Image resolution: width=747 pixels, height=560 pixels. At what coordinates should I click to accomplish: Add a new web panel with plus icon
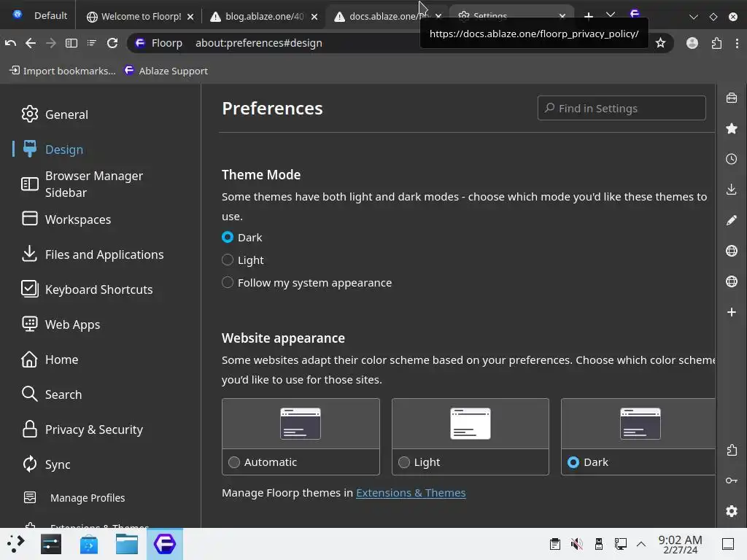(x=731, y=312)
